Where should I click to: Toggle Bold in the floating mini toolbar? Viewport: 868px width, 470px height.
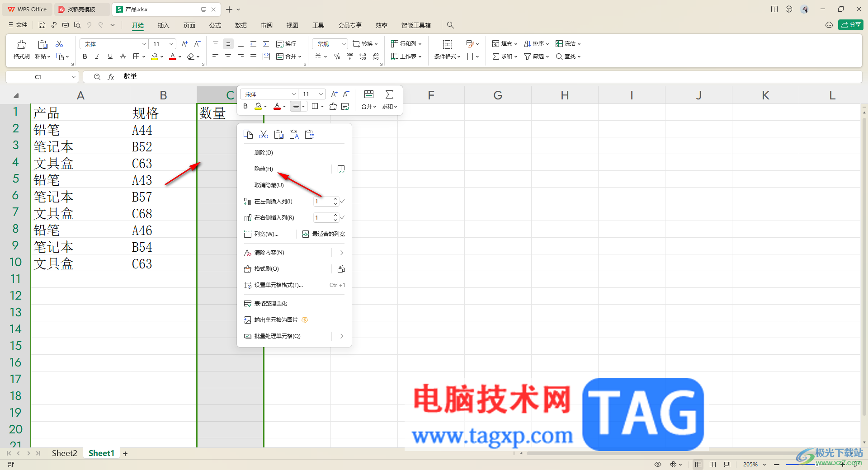pos(245,106)
